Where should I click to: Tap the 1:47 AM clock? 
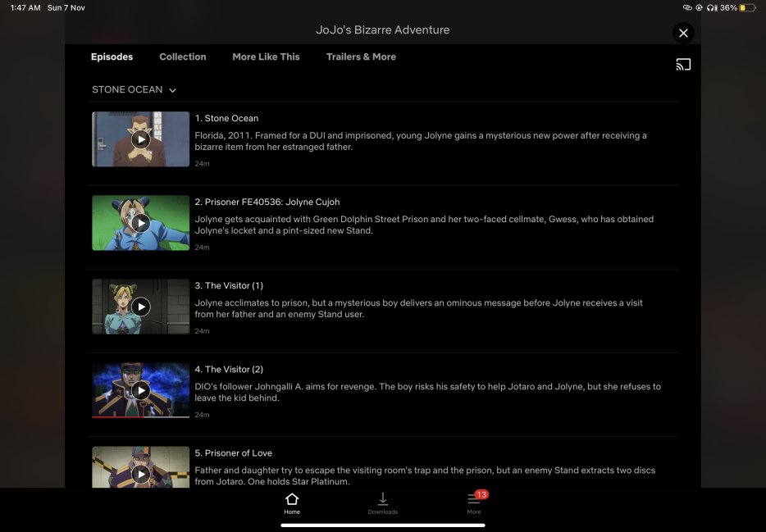tap(25, 8)
